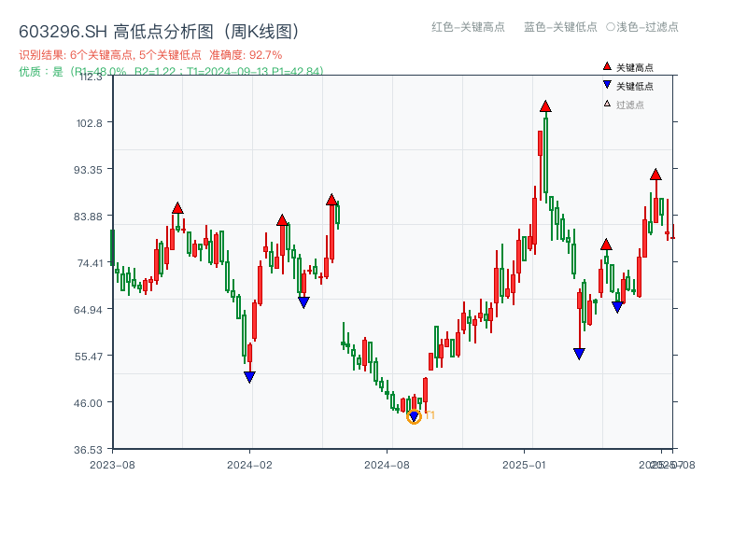Click the orange-circled T1 low point marker
The image size is (747, 560).
click(x=415, y=416)
